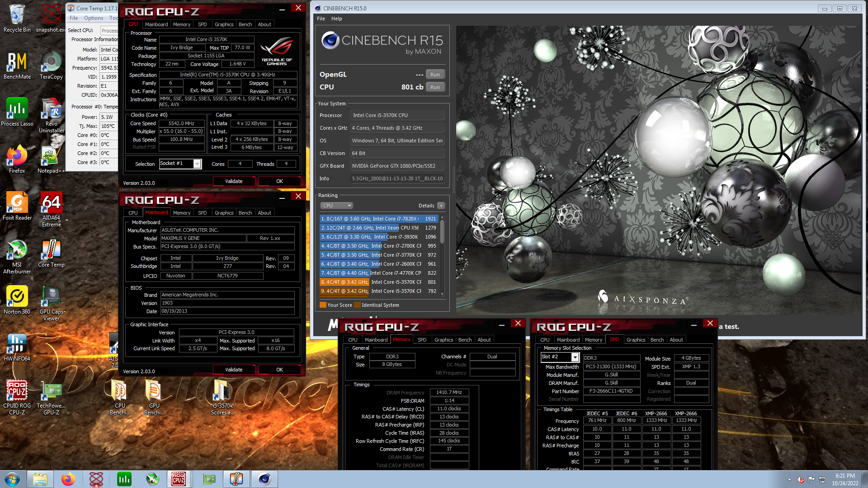Open Bench tab in top CPU-Z window

245,24
